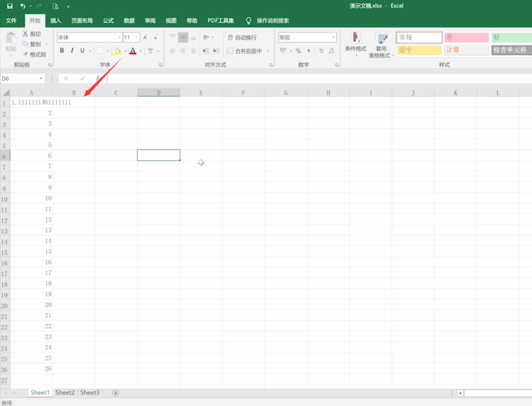This screenshot has width=532, height=406.
Task: Switch to the 数据 Data tab
Action: pyautogui.click(x=129, y=20)
